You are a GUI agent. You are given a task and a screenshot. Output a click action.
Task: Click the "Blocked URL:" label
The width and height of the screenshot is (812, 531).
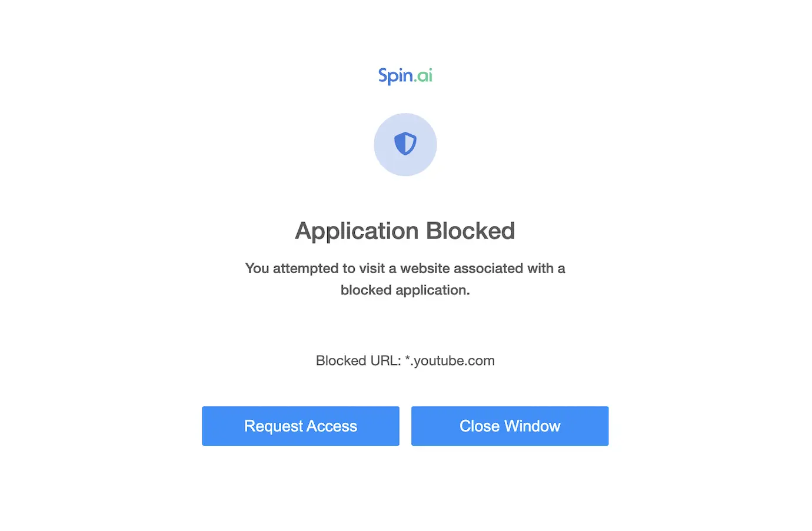(x=358, y=360)
